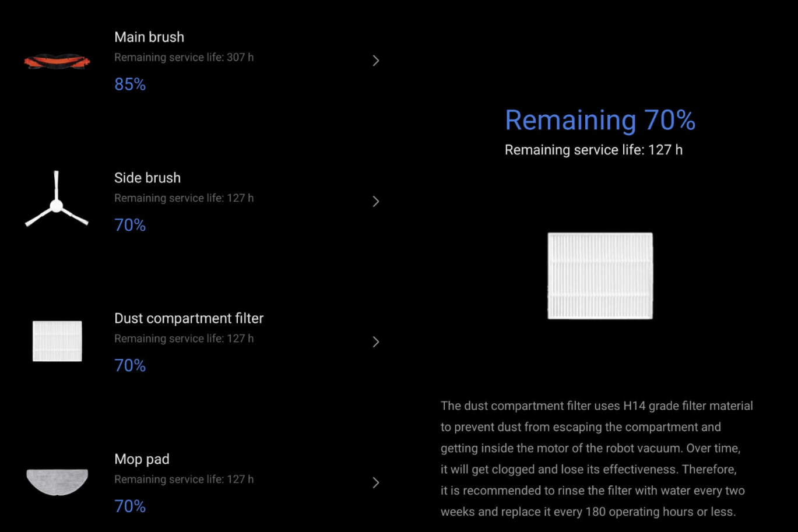Click the large filter image in detail panel
Viewport: 798px width, 532px height.
[x=600, y=276]
